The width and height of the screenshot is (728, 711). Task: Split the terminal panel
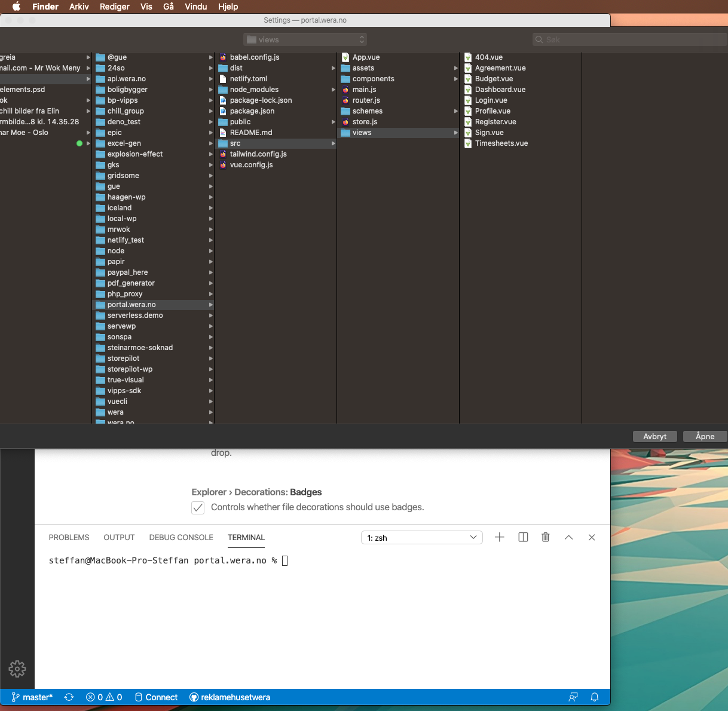click(523, 537)
